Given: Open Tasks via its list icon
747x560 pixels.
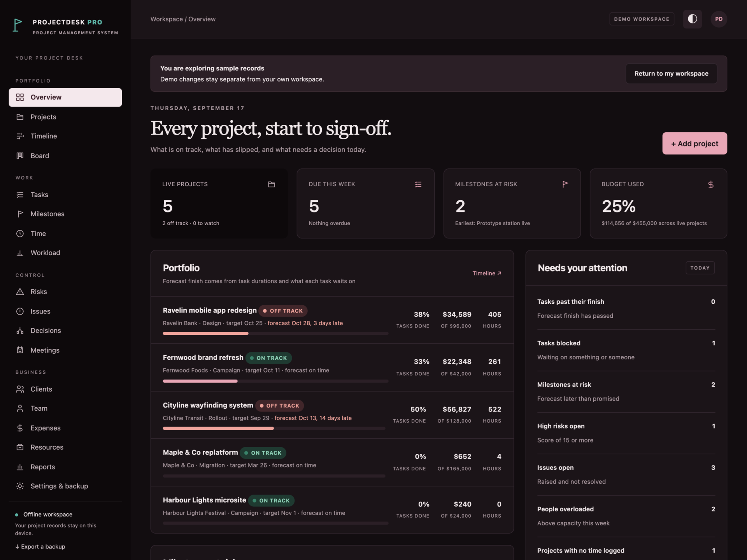Looking at the screenshot, I should click(20, 194).
